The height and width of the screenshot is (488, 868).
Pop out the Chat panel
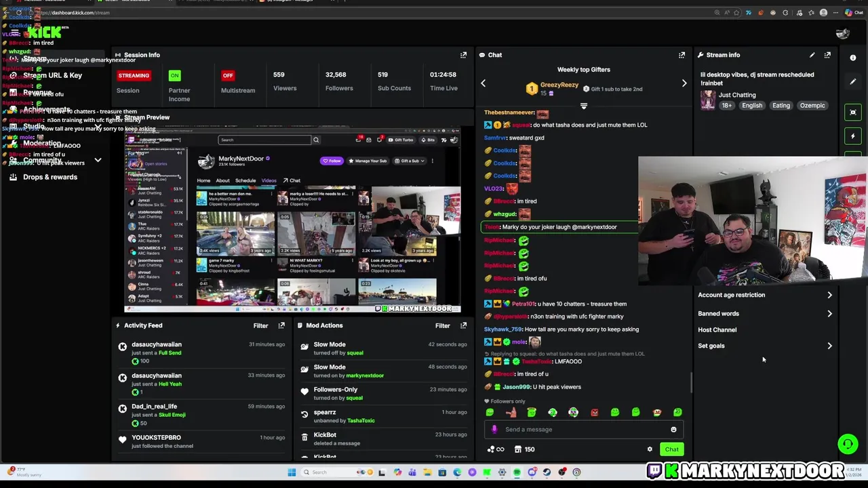click(682, 55)
